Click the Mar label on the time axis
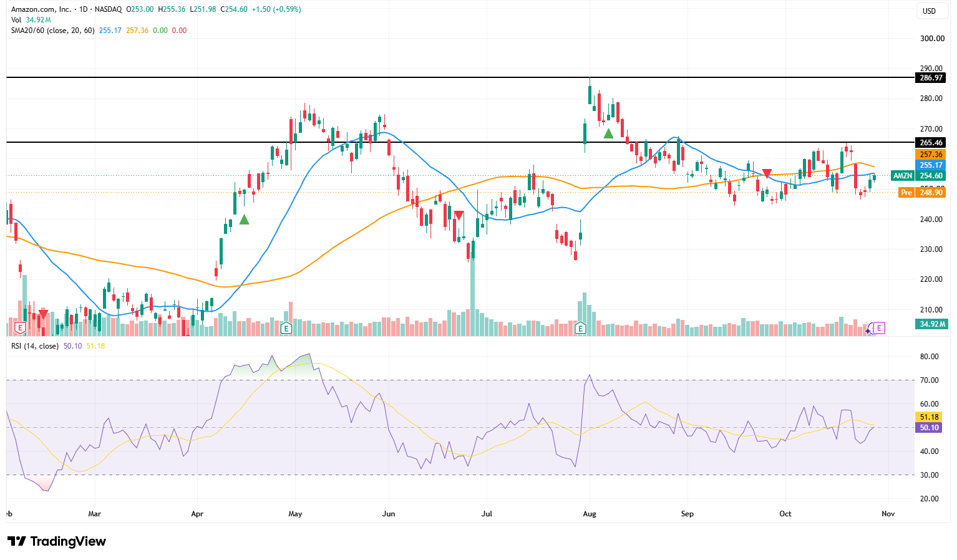This screenshot has height=560, width=957. 95,514
